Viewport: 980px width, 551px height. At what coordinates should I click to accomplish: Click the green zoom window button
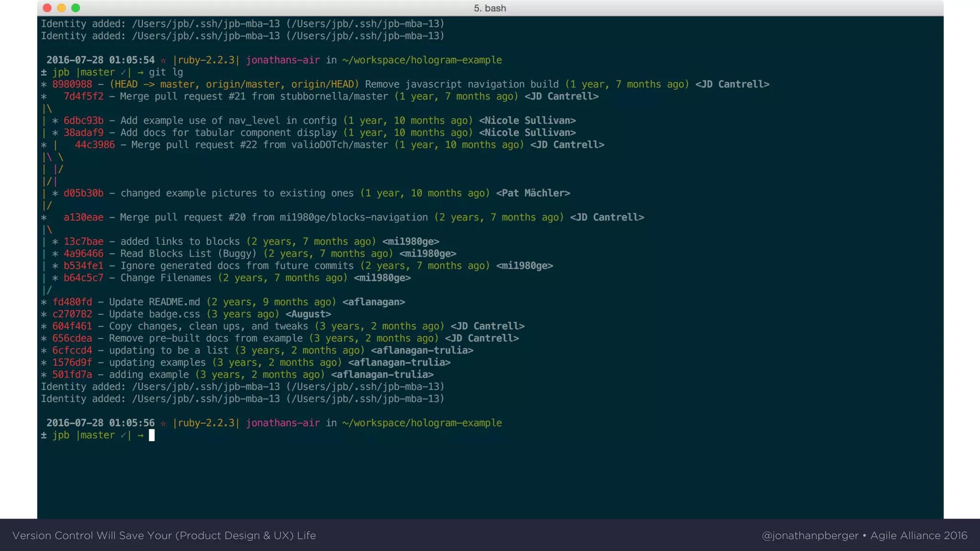76,8
